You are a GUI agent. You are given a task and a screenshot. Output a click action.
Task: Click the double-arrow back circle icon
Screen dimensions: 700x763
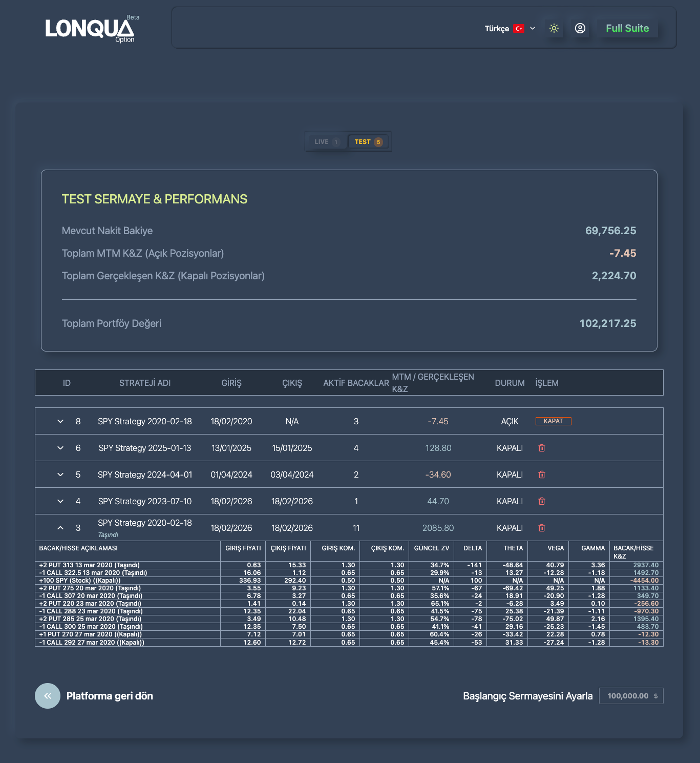tap(48, 696)
